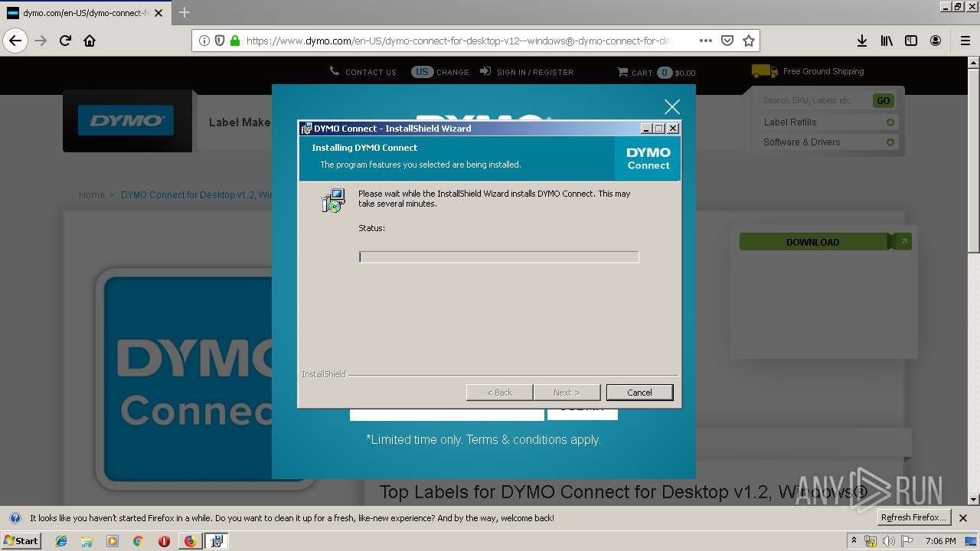The height and width of the screenshot is (551, 980).
Task: Click the page vertical scrollbar
Action: coord(973,280)
